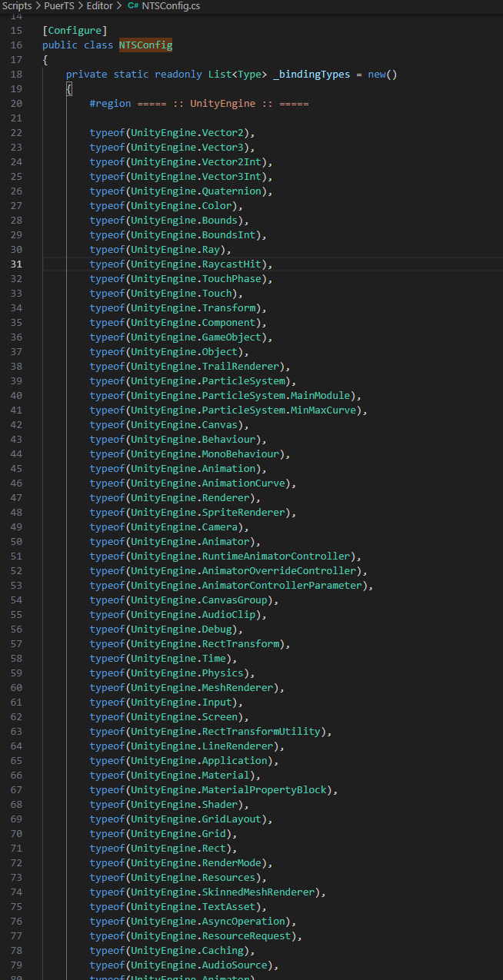Click the MeshRenderer type on line 60

pos(237,688)
